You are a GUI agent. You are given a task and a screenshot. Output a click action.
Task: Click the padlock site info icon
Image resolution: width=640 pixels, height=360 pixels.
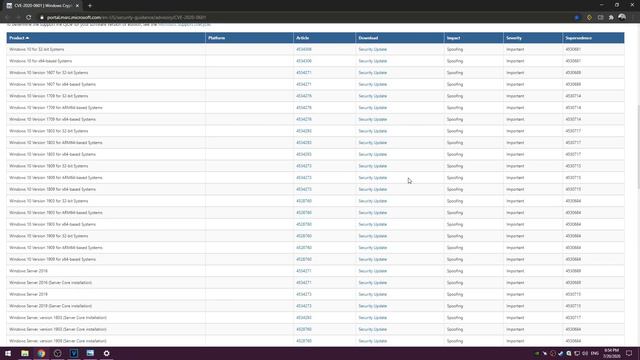42,18
